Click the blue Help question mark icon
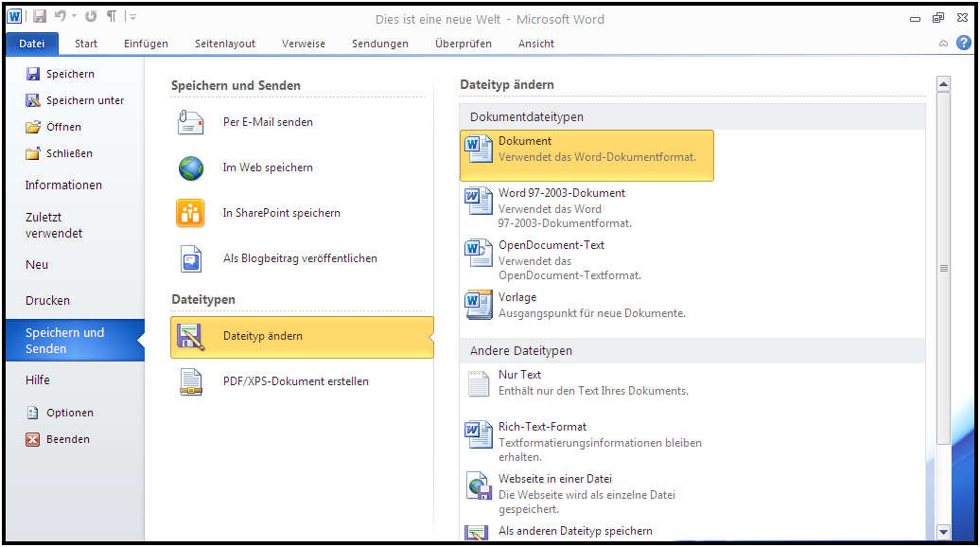Screen dimensions: 980x547 click(x=964, y=43)
